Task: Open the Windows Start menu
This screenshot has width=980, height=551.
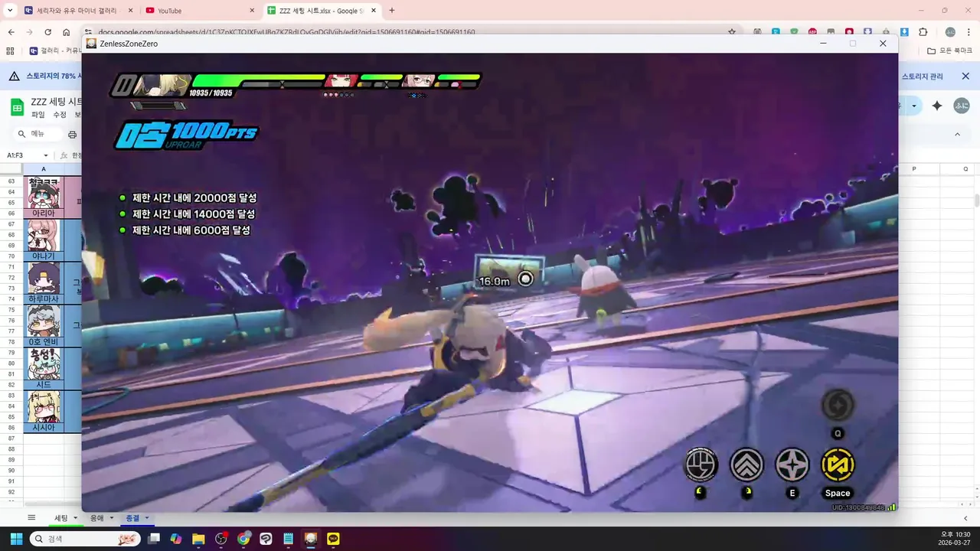Action: click(16, 539)
